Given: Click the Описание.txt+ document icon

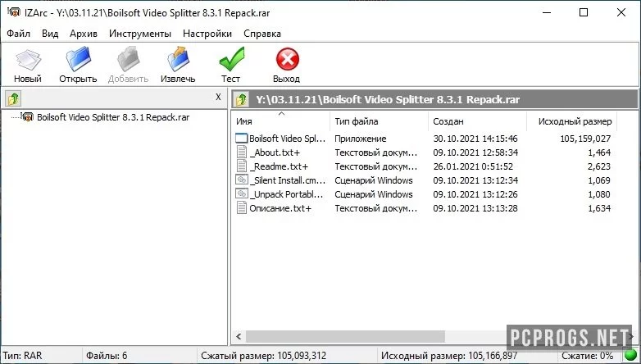Looking at the screenshot, I should click(242, 207).
